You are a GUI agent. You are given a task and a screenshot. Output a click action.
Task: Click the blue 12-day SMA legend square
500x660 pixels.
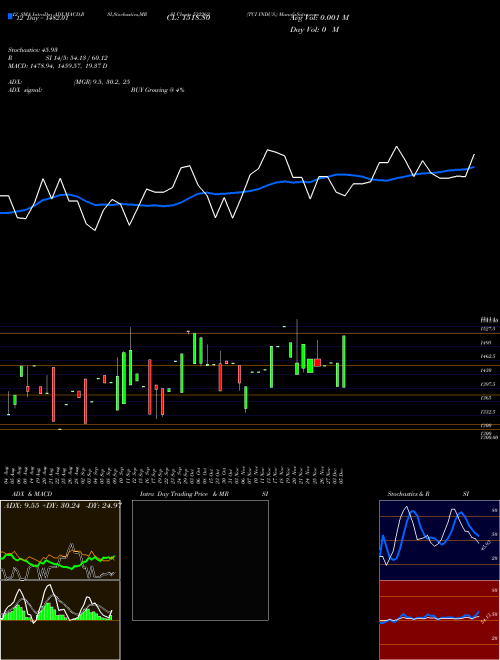[10, 17]
